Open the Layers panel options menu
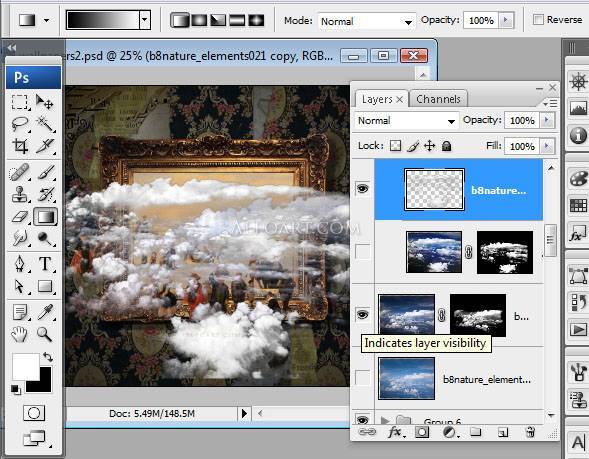This screenshot has height=459, width=589. pos(550,103)
